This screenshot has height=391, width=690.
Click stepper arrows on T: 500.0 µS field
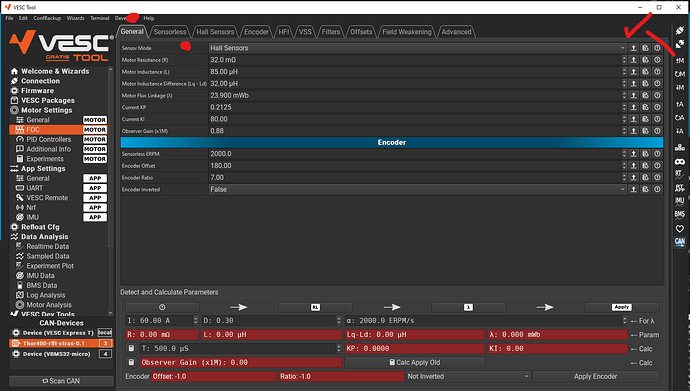[339, 348]
